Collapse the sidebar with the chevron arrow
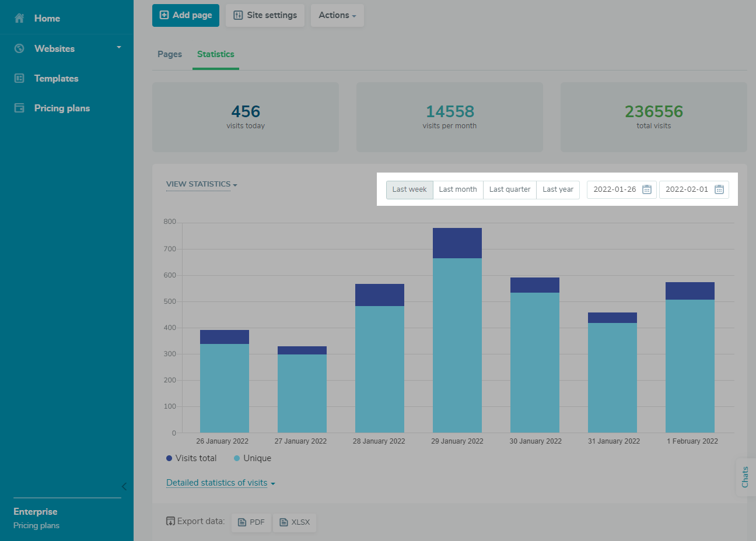Viewport: 756px width, 541px height. [124, 486]
